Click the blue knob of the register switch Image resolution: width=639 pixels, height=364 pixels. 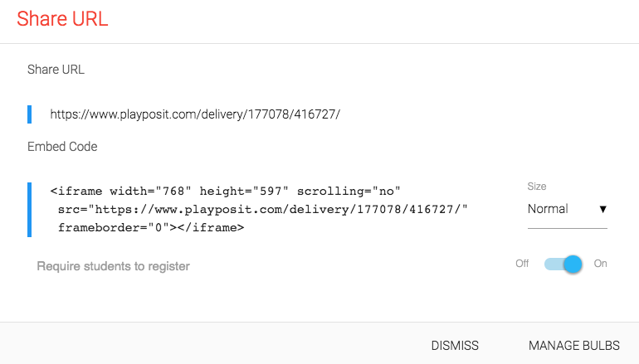[x=571, y=265]
